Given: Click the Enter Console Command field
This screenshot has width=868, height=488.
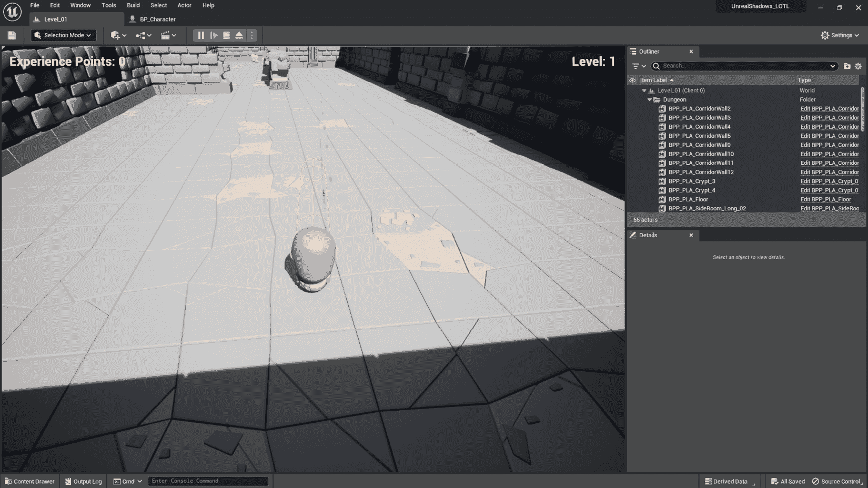Looking at the screenshot, I should (208, 481).
